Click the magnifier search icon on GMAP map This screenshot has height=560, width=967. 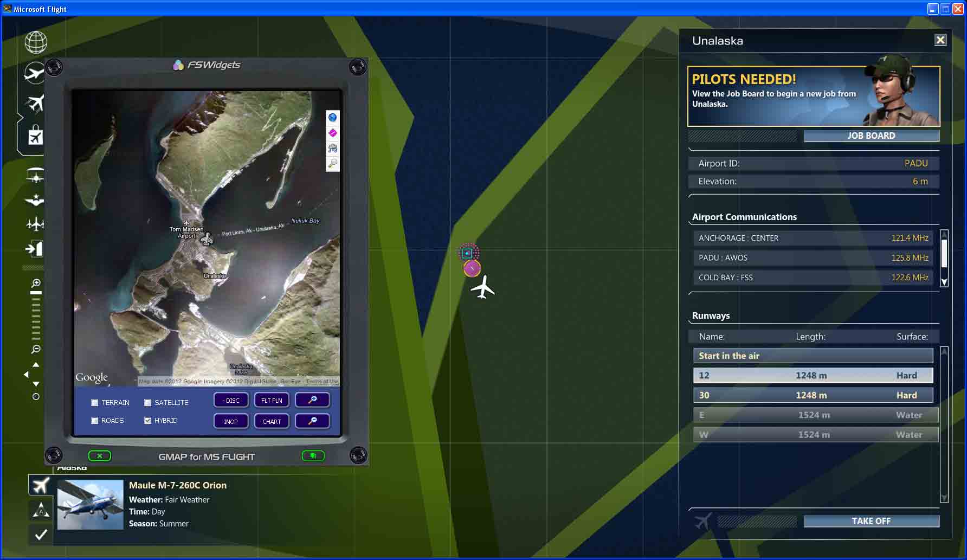pos(332,163)
